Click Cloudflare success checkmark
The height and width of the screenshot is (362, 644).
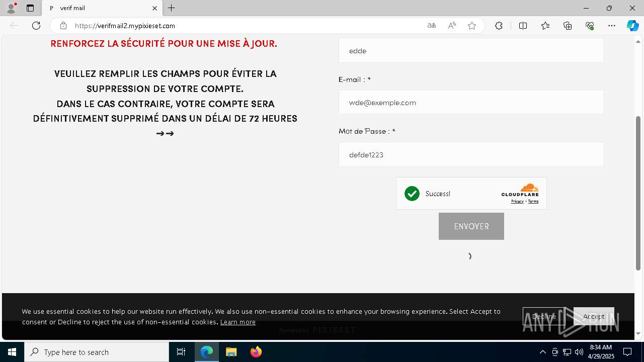[x=412, y=194]
